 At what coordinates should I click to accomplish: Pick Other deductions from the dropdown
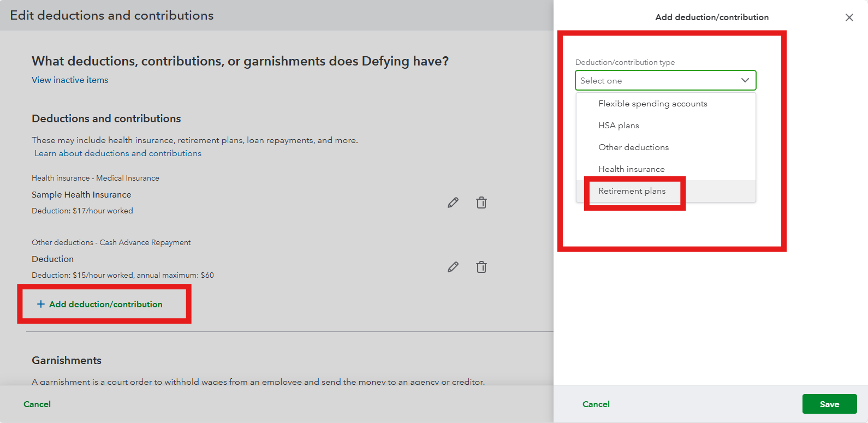point(633,147)
